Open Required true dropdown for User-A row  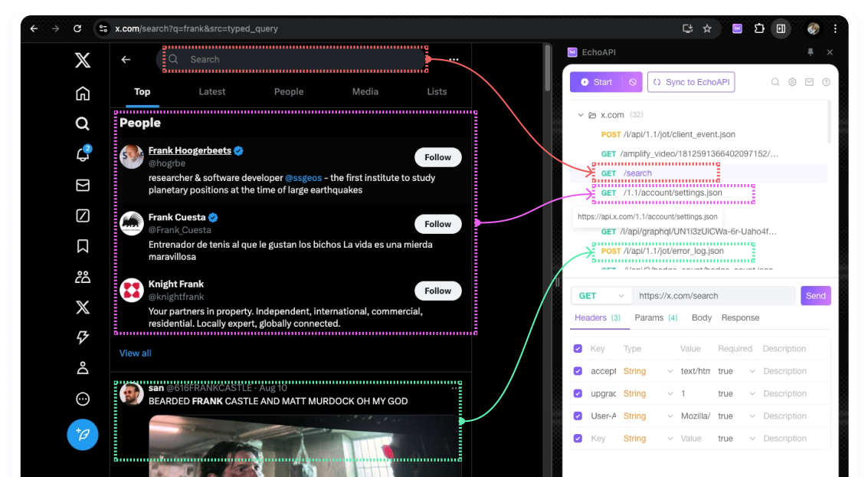point(736,416)
